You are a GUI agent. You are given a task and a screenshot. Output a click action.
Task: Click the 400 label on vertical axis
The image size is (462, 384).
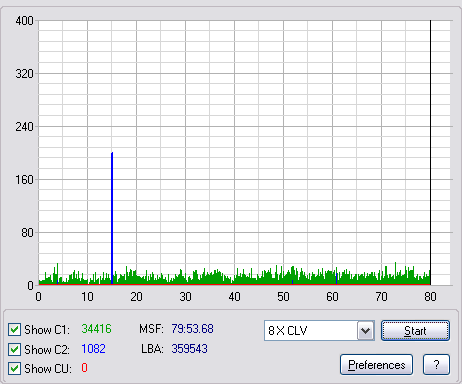pyautogui.click(x=24, y=21)
